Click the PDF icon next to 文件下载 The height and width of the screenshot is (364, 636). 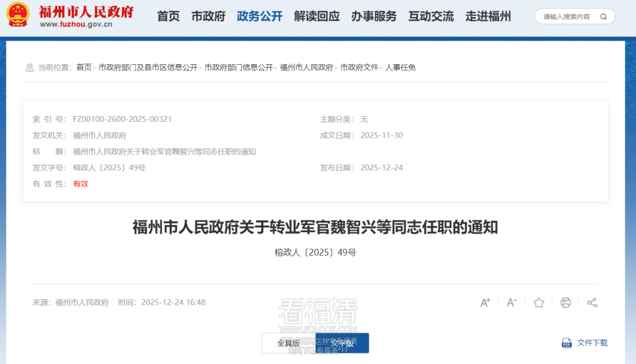point(566,343)
